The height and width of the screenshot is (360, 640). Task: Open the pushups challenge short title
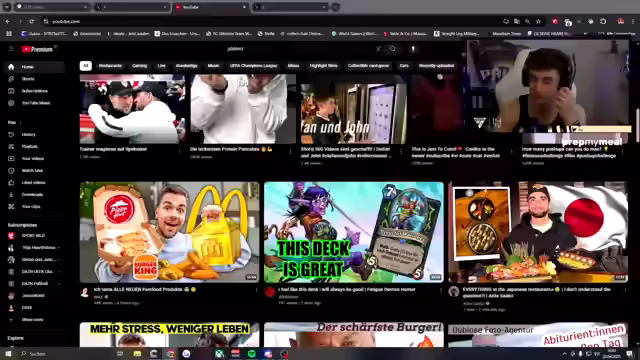(x=569, y=153)
